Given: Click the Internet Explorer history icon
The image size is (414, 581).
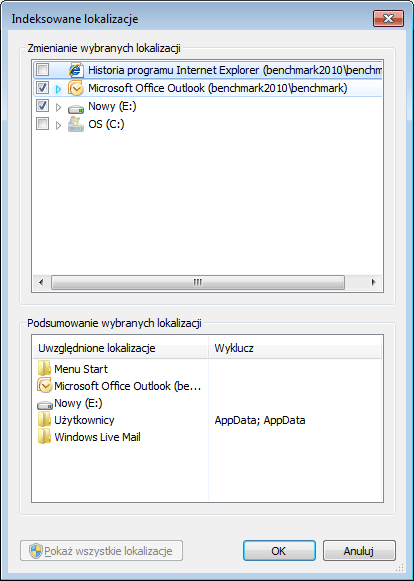Looking at the screenshot, I should click(x=76, y=70).
